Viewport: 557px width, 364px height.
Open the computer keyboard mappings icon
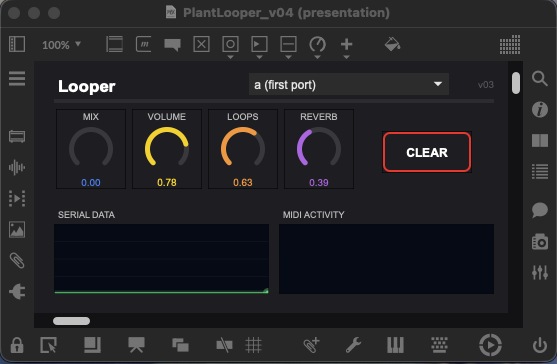[439, 345]
